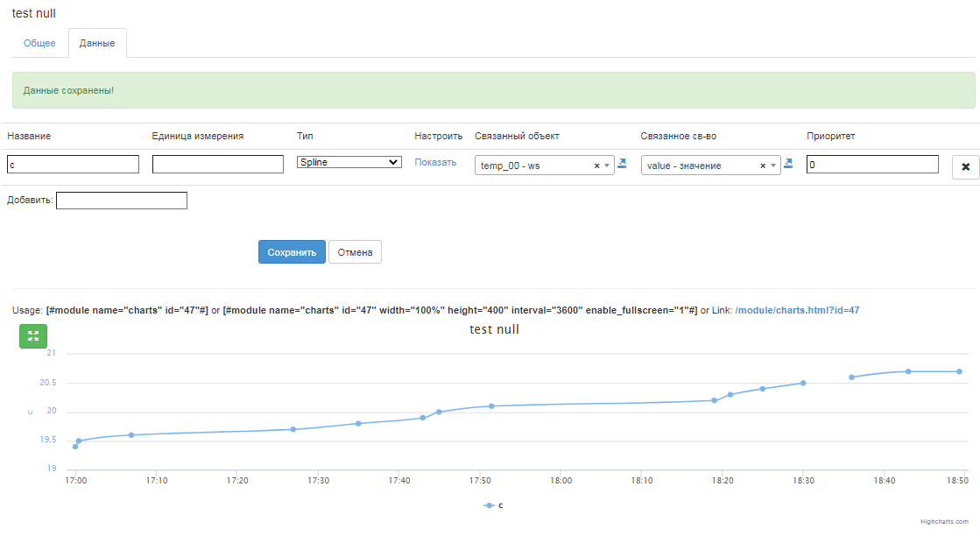Click the green fullscreen chart icon
Screen dimensions: 980x543
point(33,336)
